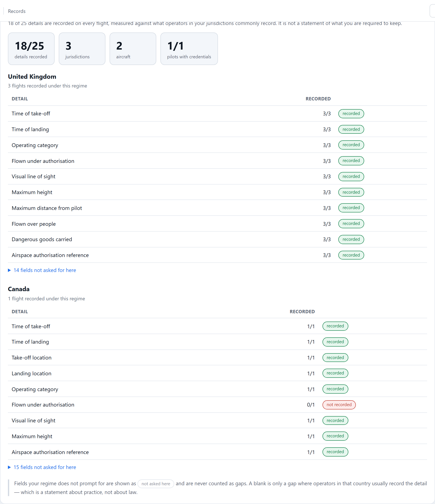
Task: Click the Maximum distance from pilot row label
Action: [47, 208]
